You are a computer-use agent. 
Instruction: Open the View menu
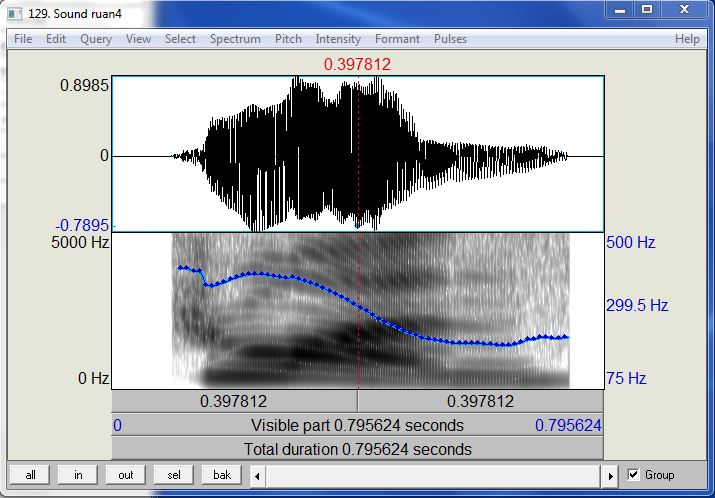pos(138,39)
